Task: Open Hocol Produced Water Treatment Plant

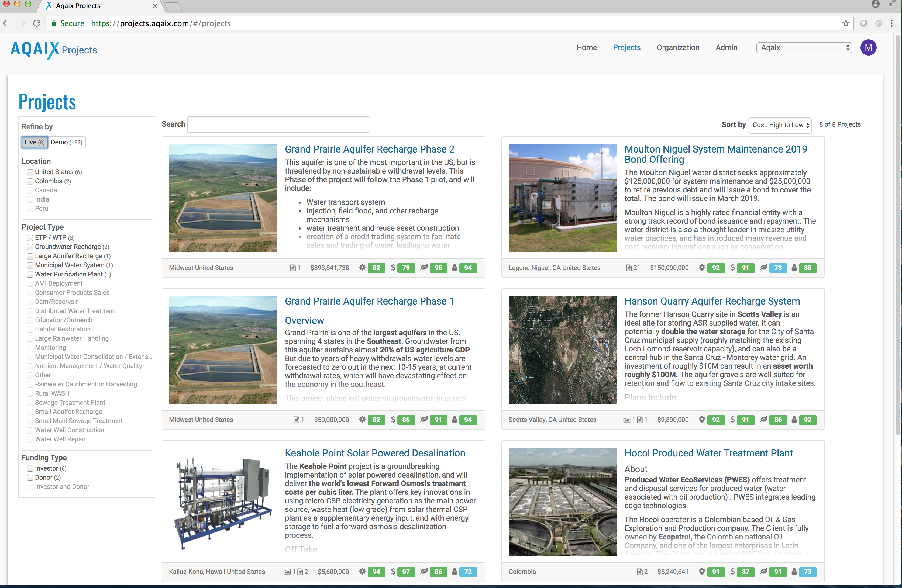Action: pyautogui.click(x=708, y=453)
